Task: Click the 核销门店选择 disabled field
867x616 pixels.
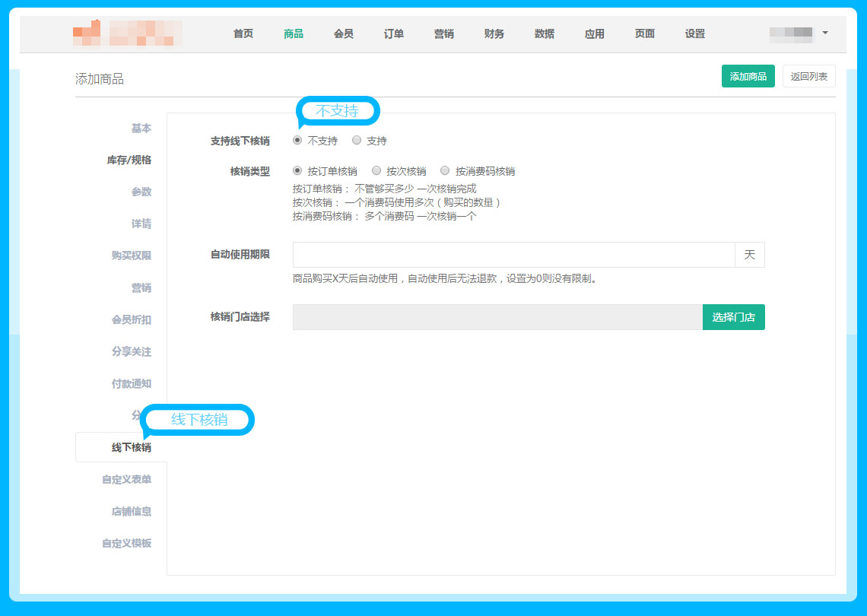Action: pyautogui.click(x=497, y=317)
